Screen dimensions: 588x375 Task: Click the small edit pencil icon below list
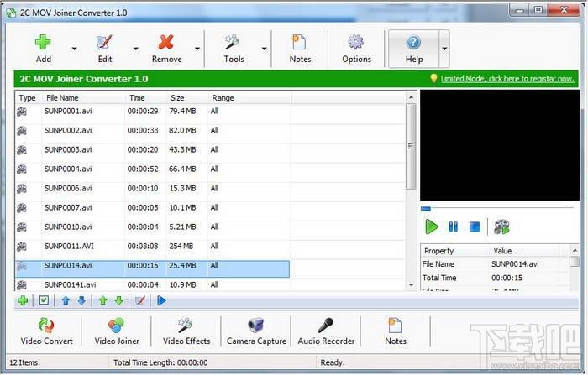coord(140,300)
